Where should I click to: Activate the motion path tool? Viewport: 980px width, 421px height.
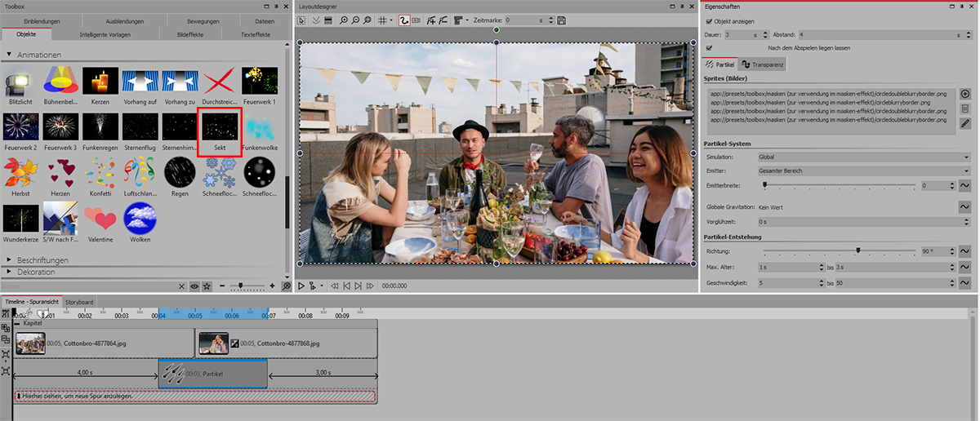pyautogui.click(x=403, y=20)
